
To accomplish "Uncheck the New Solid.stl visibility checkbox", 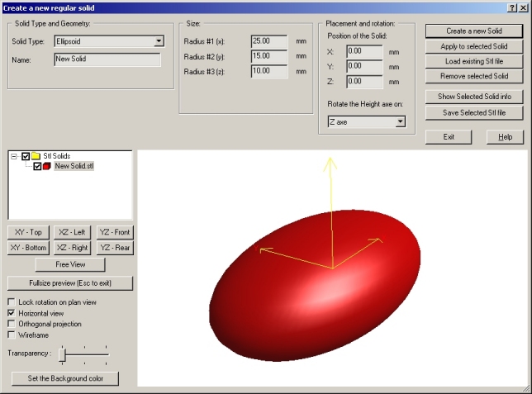I will click(x=37, y=166).
